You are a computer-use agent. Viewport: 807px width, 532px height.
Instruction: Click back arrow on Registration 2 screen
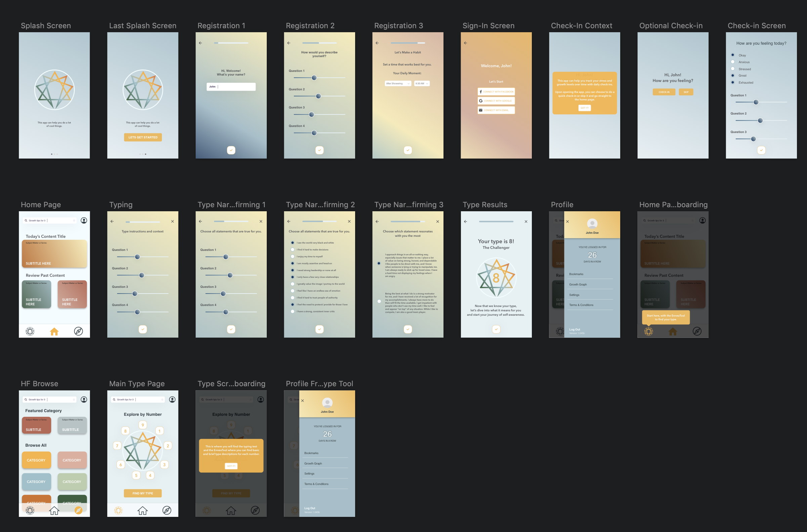pyautogui.click(x=289, y=43)
